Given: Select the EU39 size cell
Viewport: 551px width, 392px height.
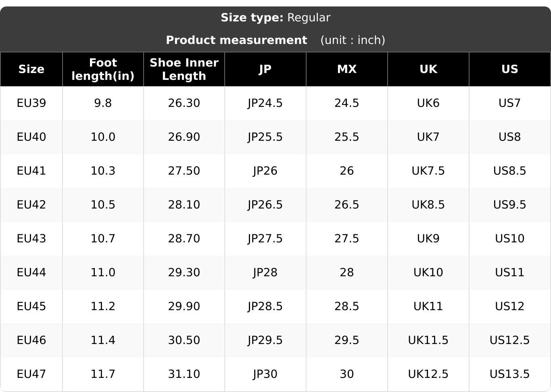Looking at the screenshot, I should pyautogui.click(x=31, y=103).
